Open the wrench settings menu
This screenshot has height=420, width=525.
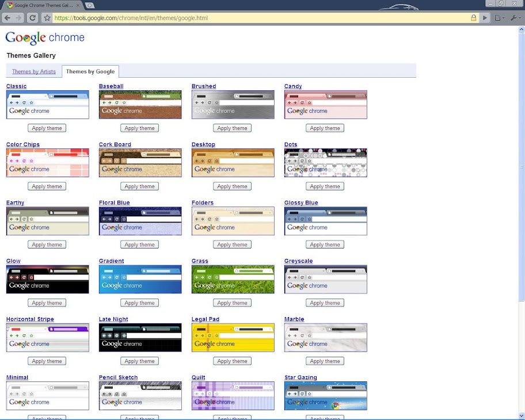tap(515, 18)
